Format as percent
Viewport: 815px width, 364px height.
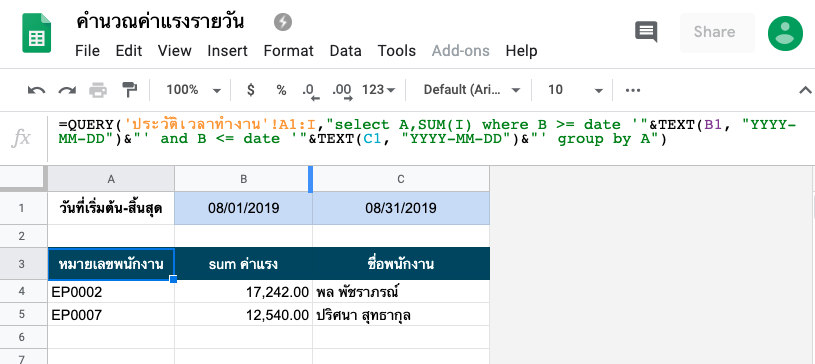[281, 90]
